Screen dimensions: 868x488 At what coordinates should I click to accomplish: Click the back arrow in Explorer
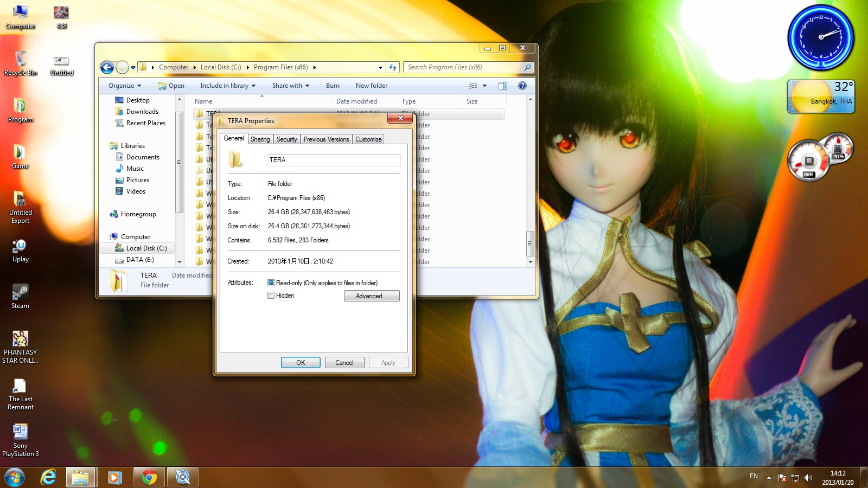pos(107,67)
